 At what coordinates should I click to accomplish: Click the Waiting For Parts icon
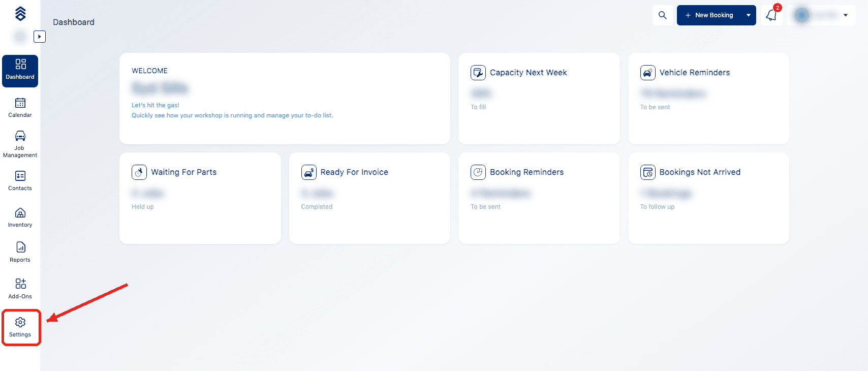pos(139,172)
